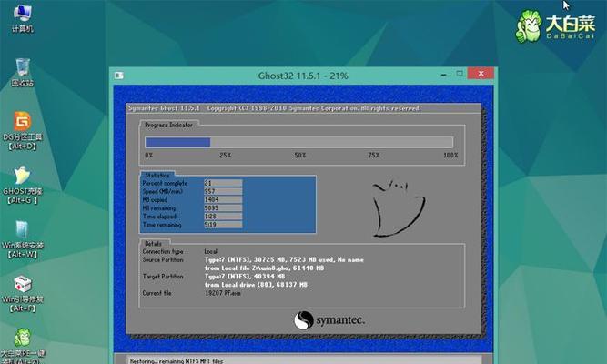Launch the Win system install (Alt+W) icon

[23, 239]
